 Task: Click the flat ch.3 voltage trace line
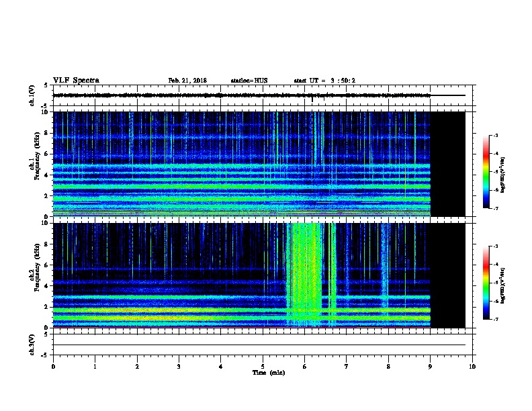click(x=259, y=345)
